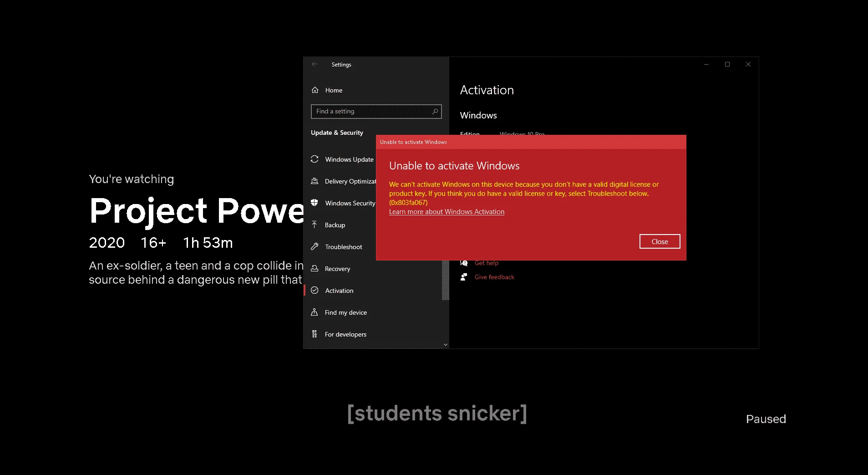868x475 pixels.
Task: Click the For developers icon
Action: (315, 334)
